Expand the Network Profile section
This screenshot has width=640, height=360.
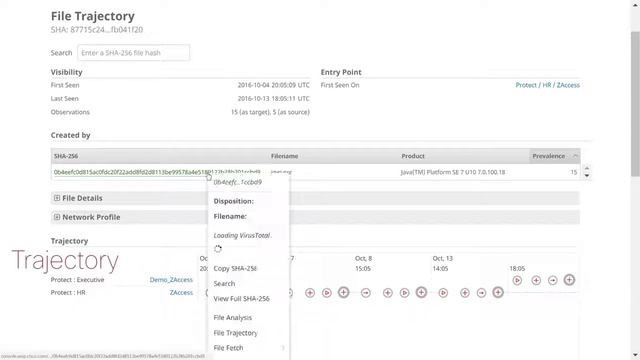coord(57,217)
